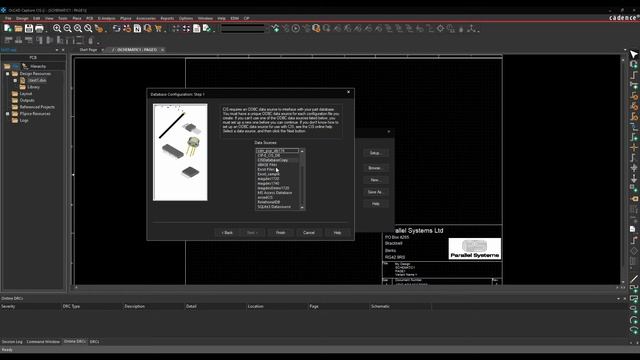Switch to the Command Window tab

(43, 342)
